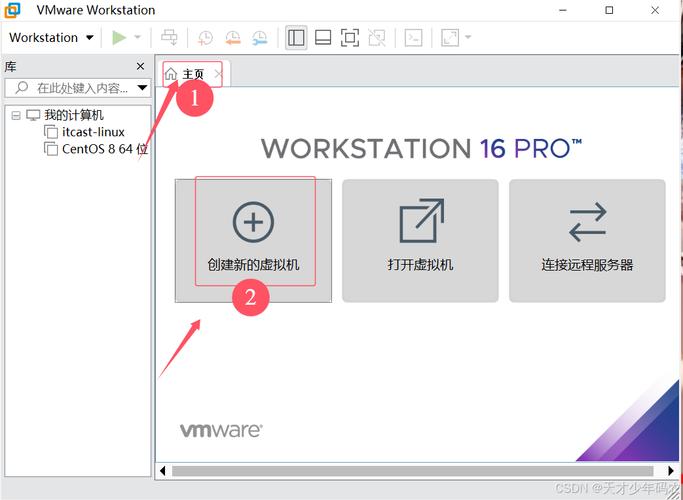Toggle the Unity mode icon
Viewport: 683px width, 500px height.
tap(376, 38)
